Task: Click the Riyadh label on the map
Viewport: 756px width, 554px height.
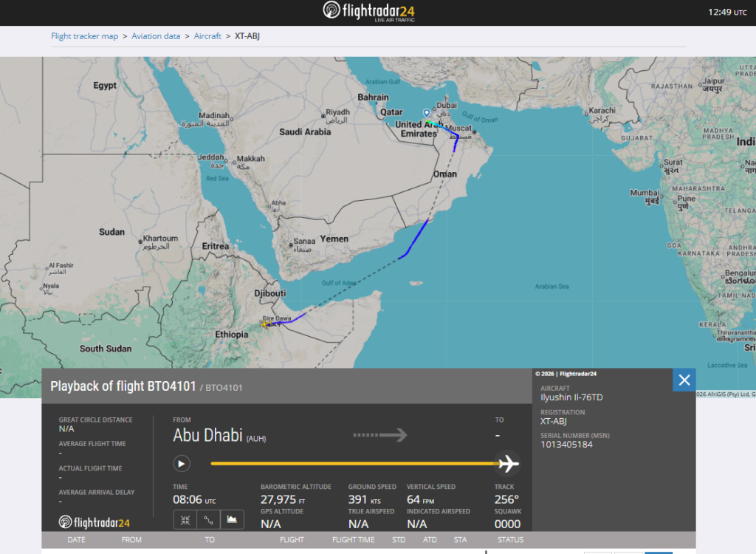Action: (337, 112)
